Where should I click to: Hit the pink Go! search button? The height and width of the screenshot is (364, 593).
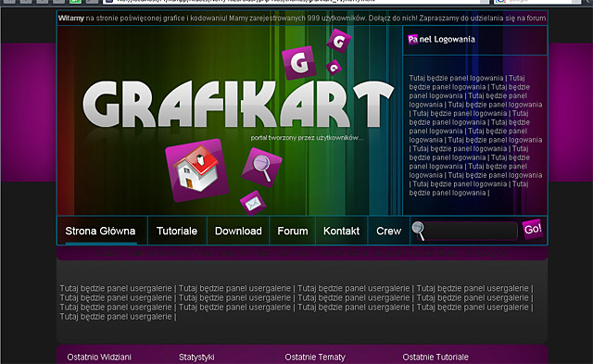(x=533, y=229)
